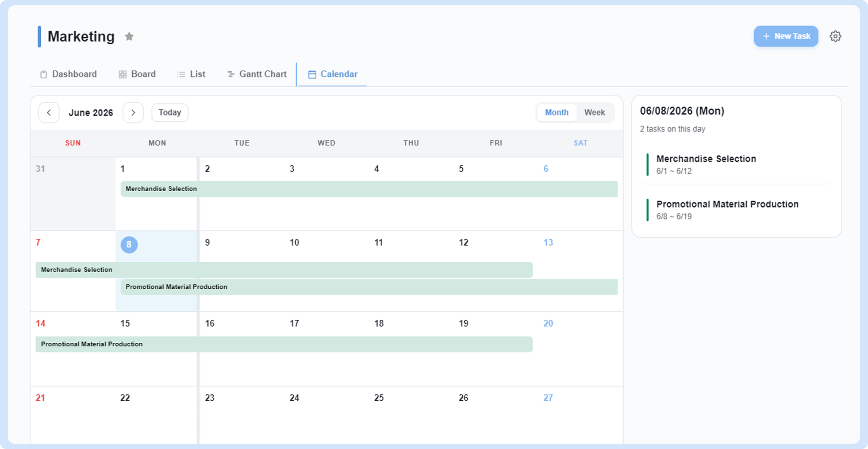The image size is (868, 449).
Task: Switch calendar to Week view
Action: (x=595, y=112)
